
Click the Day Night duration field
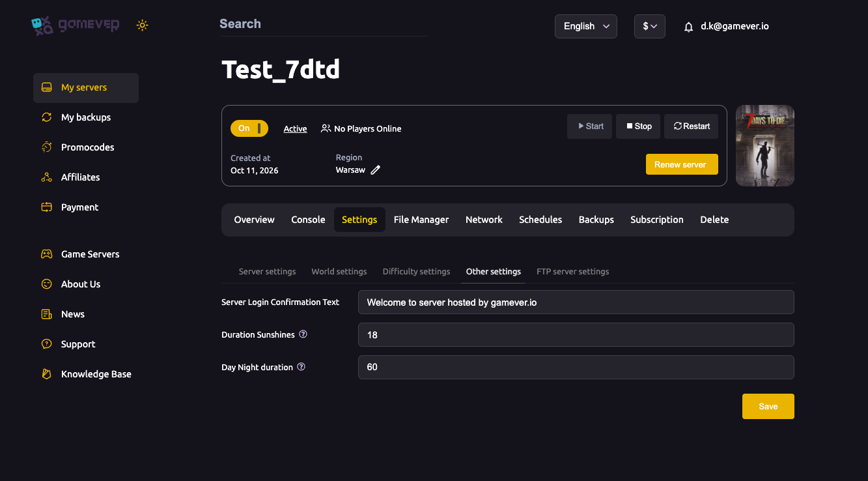click(576, 367)
